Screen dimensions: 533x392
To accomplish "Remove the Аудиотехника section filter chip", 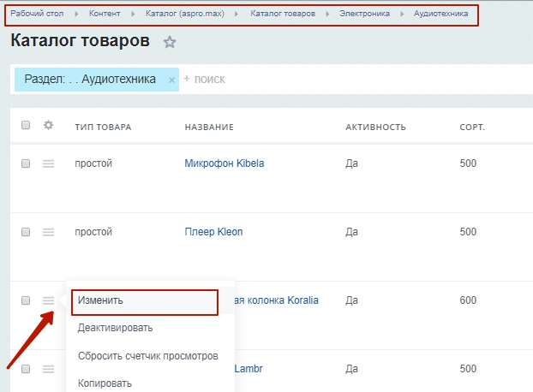I will (171, 80).
